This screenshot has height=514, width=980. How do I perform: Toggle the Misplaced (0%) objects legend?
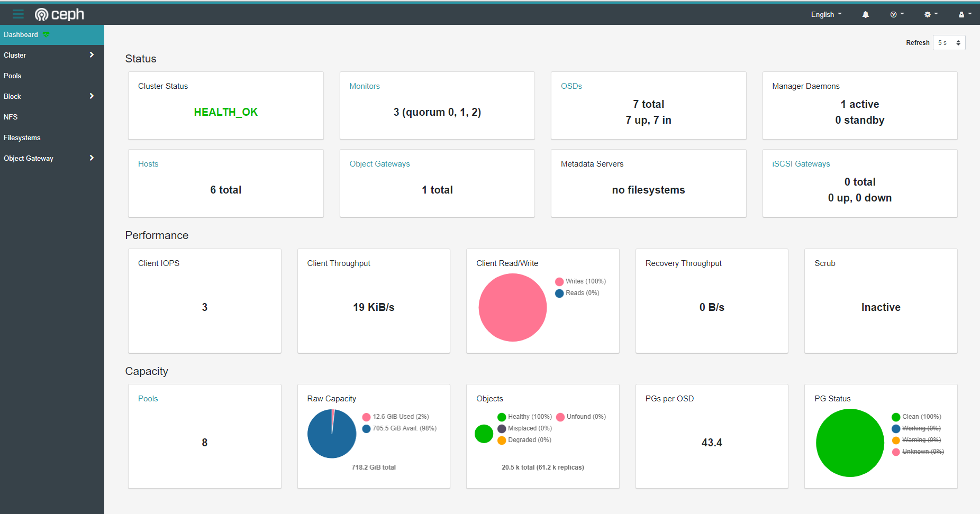[525, 428]
